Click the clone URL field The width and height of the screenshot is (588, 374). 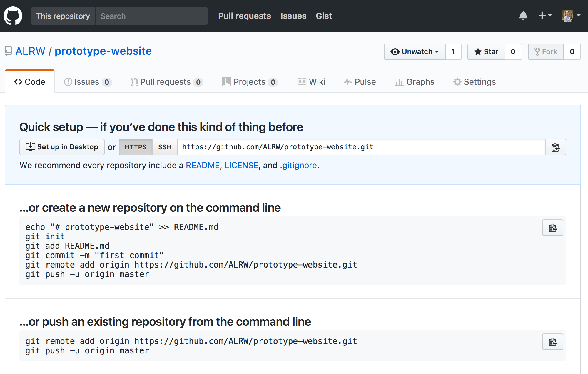(361, 147)
